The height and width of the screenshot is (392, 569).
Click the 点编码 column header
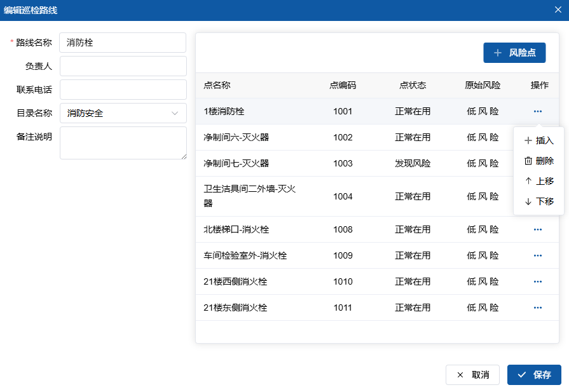343,85
